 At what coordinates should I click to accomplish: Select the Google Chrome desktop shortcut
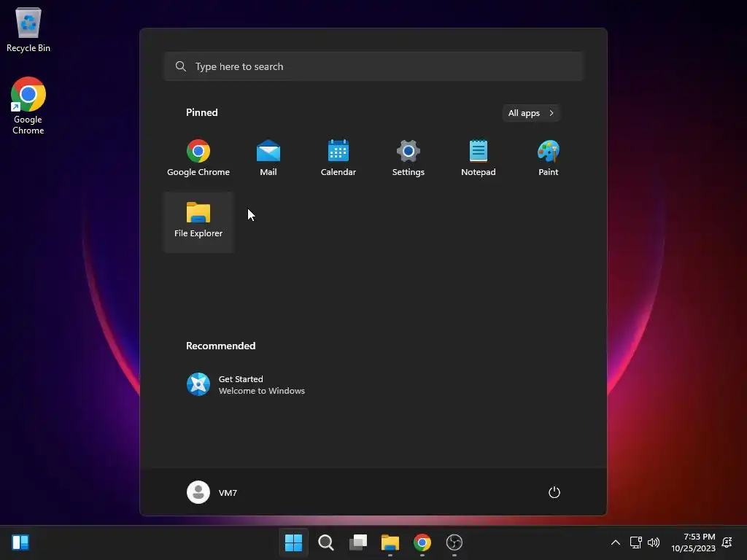tap(28, 106)
